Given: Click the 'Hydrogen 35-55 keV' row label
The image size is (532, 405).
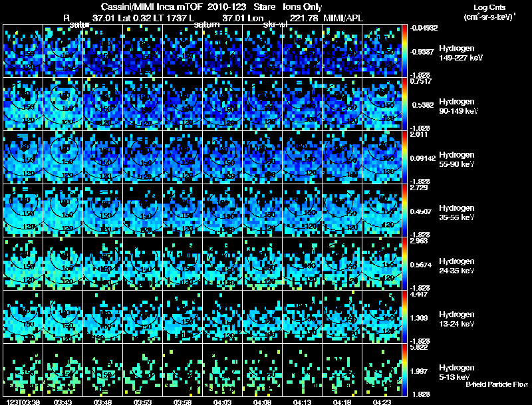Looking at the screenshot, I should pyautogui.click(x=457, y=213).
